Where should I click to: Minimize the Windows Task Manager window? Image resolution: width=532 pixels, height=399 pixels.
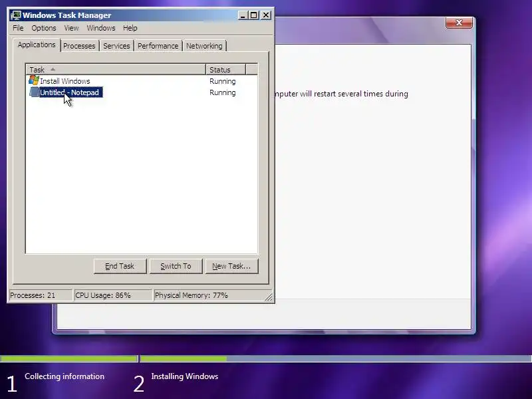(x=243, y=15)
